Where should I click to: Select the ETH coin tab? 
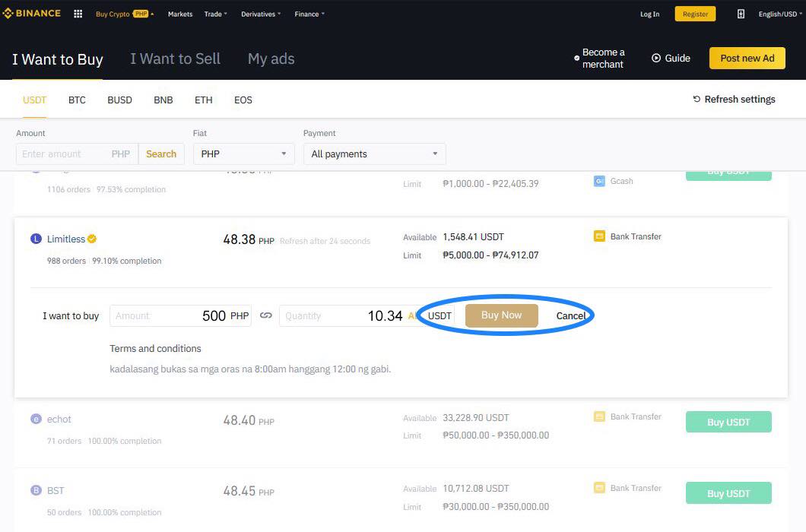pos(204,100)
